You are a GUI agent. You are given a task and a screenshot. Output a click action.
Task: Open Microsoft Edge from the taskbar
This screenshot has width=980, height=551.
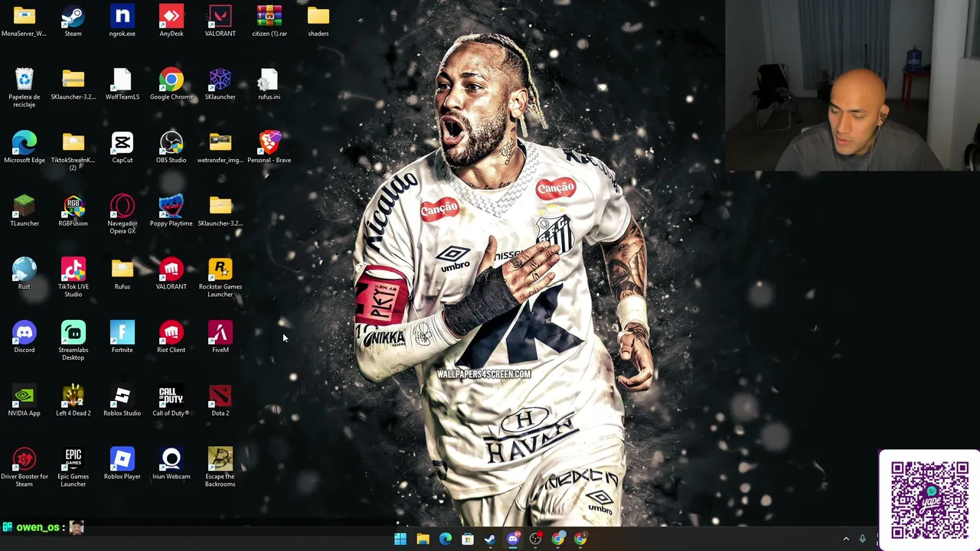(x=445, y=540)
